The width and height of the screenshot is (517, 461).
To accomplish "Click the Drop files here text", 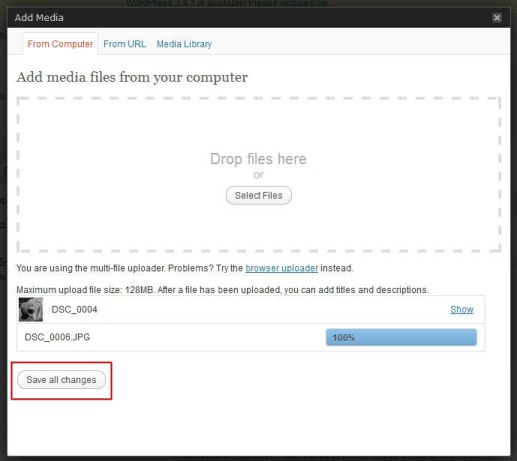I will tap(258, 159).
